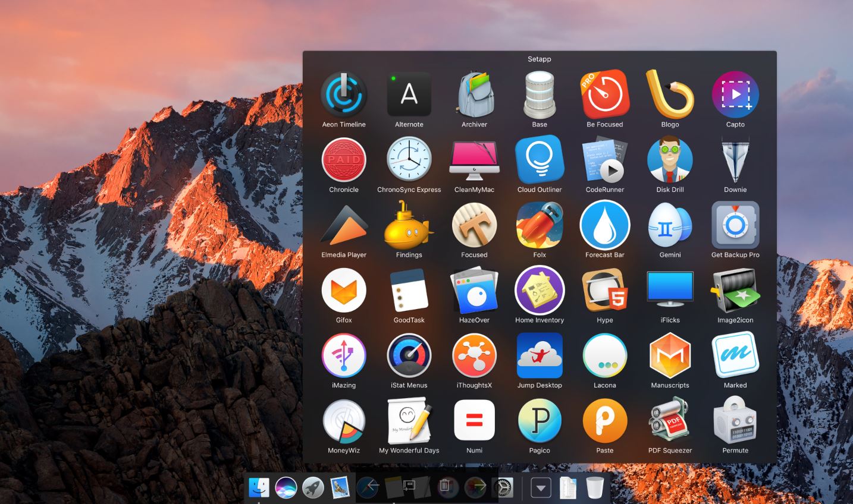The image size is (853, 504).
Task: Open the Aeon Timeline app
Action: point(344,94)
